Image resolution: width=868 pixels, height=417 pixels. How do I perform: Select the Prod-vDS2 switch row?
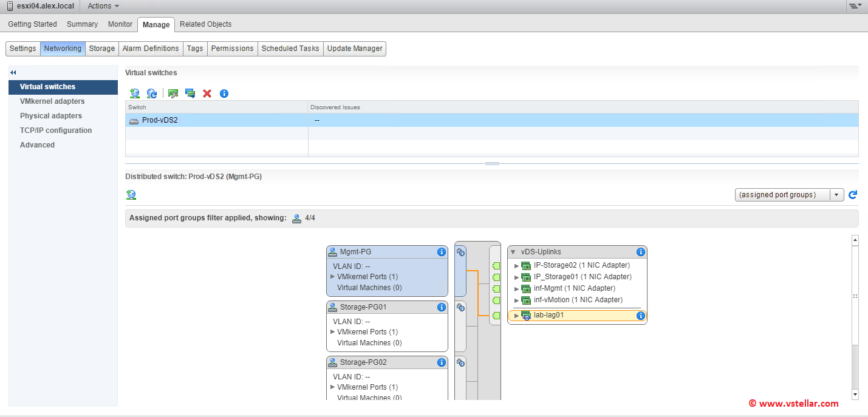160,120
